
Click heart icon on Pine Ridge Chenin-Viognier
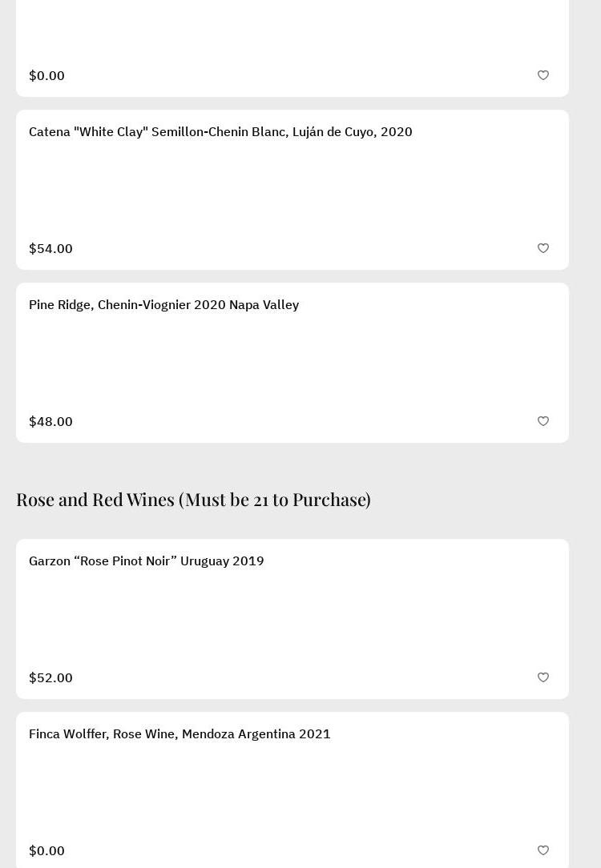tap(543, 421)
